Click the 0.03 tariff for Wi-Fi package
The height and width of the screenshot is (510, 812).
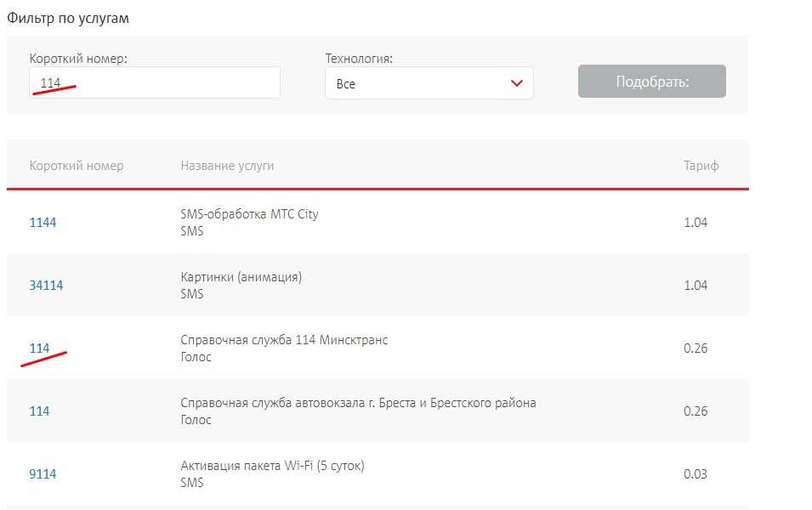click(695, 474)
